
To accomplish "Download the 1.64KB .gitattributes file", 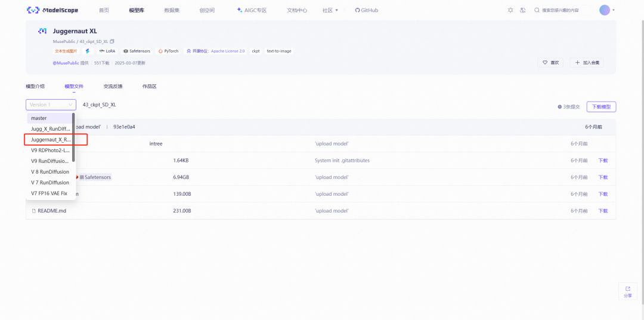I will [x=602, y=161].
